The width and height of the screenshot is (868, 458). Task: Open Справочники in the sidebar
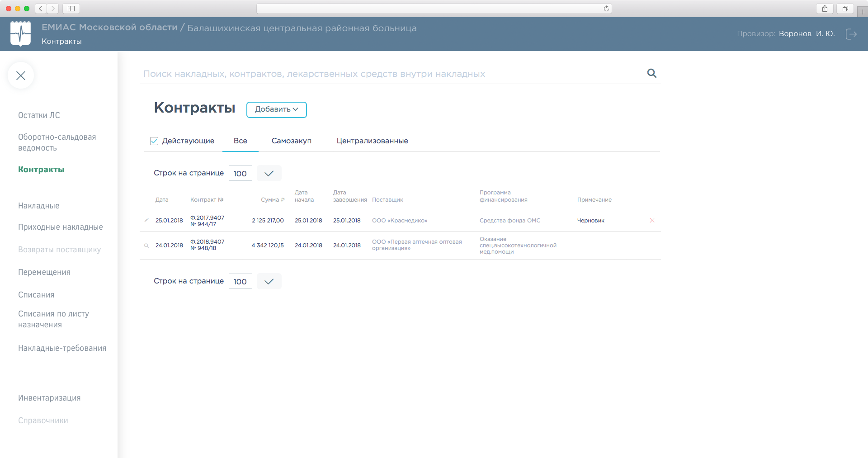pos(43,420)
